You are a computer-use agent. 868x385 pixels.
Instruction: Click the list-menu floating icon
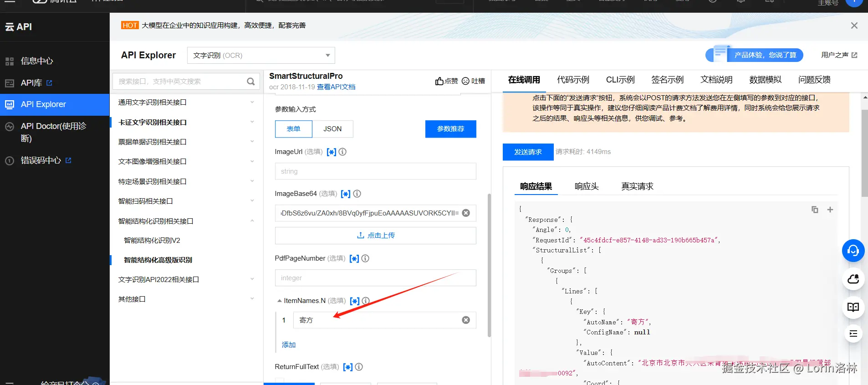point(853,334)
